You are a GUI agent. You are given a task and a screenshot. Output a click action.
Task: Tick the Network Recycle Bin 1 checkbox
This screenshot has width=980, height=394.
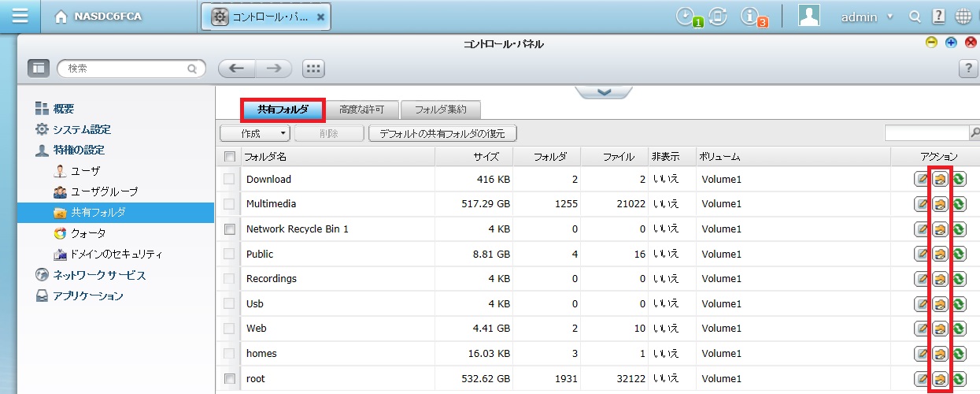[x=230, y=229]
